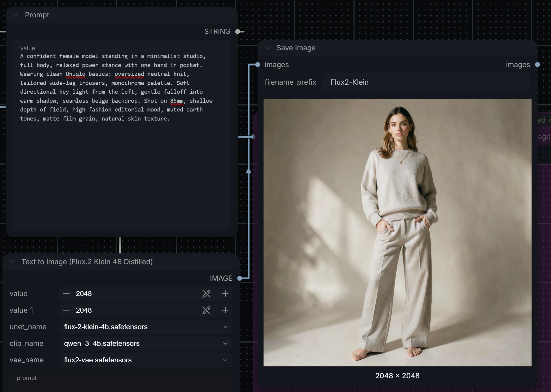Click inside the prompt value text area
The width and height of the screenshot is (551, 392).
tap(122, 135)
